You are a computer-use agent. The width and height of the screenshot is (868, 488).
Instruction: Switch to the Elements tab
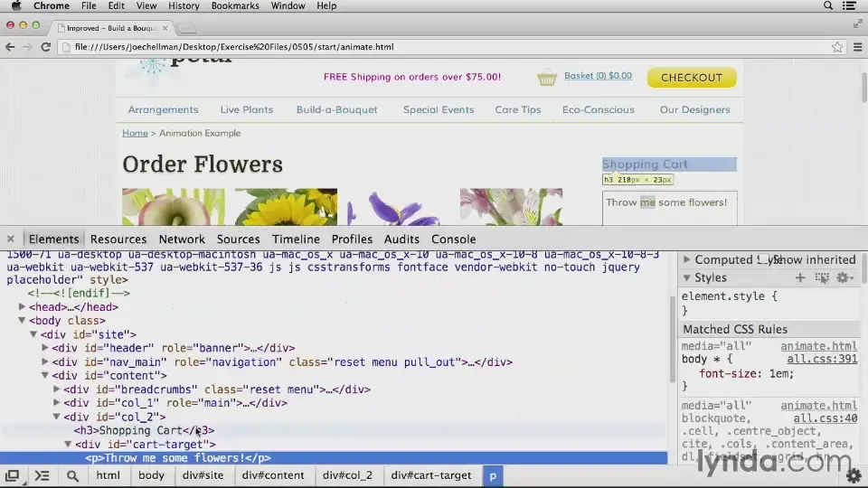(53, 239)
